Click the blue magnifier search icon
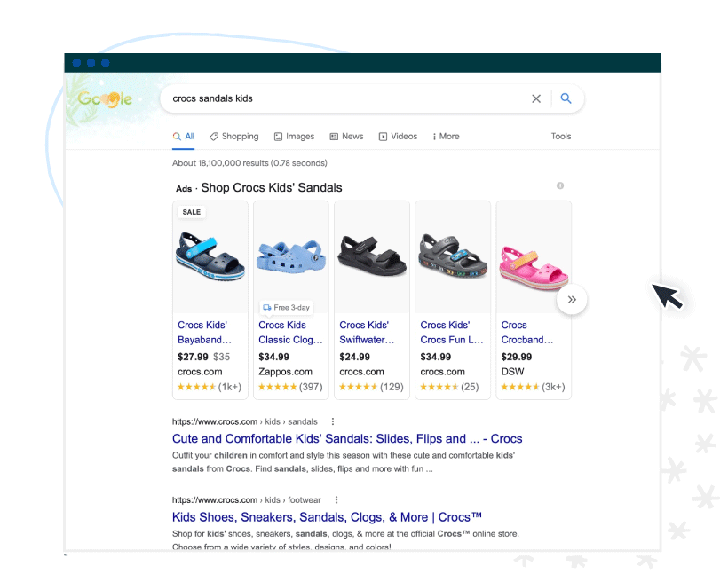728x582 pixels. 566,98
